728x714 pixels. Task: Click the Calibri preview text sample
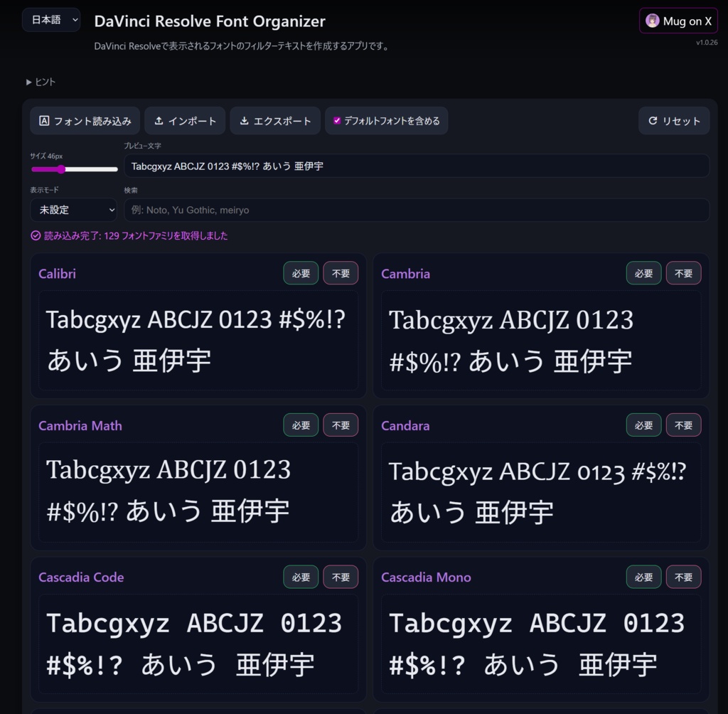tap(198, 340)
